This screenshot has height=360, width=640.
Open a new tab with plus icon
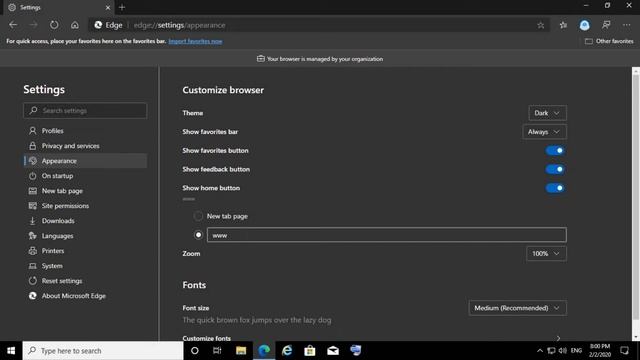(122, 7)
